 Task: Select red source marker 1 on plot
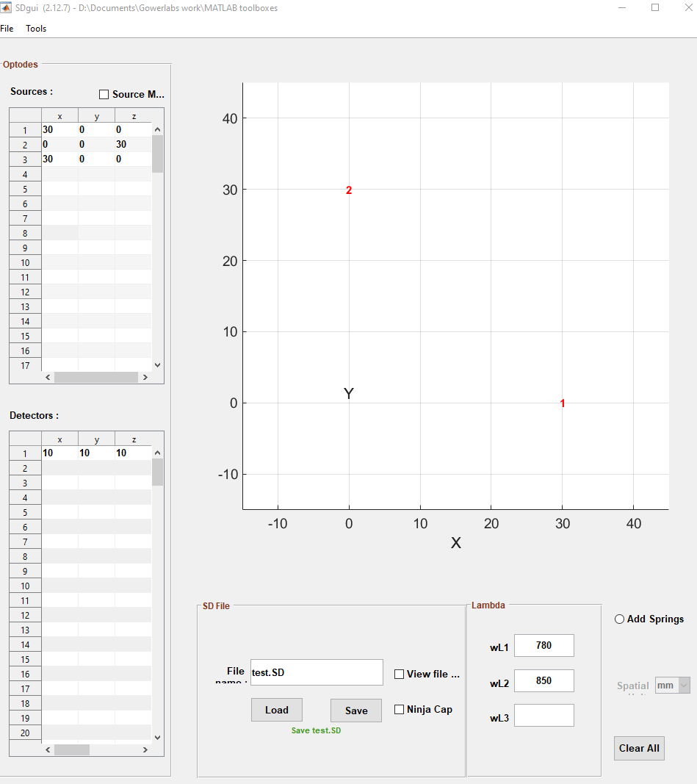pos(563,403)
